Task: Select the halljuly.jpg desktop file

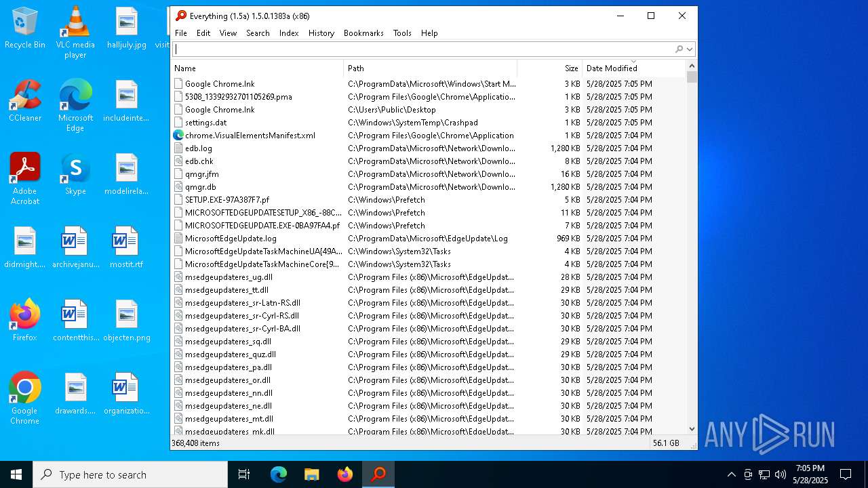Action: [127, 28]
